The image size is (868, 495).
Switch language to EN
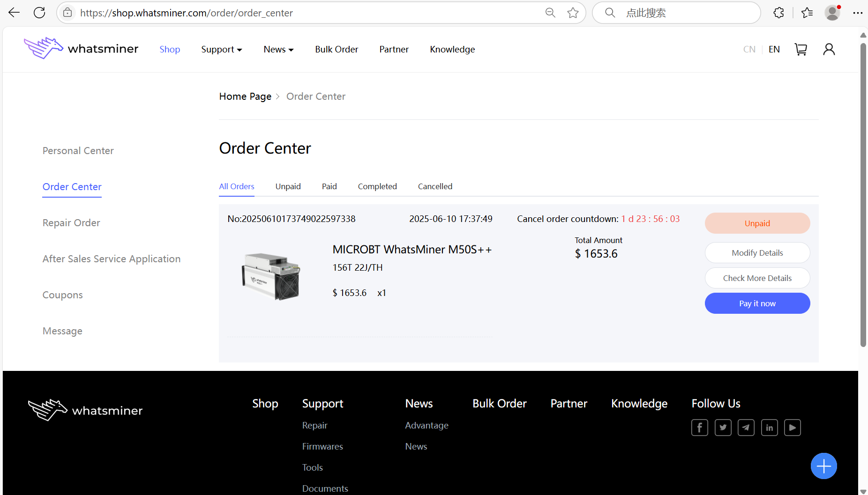point(774,49)
